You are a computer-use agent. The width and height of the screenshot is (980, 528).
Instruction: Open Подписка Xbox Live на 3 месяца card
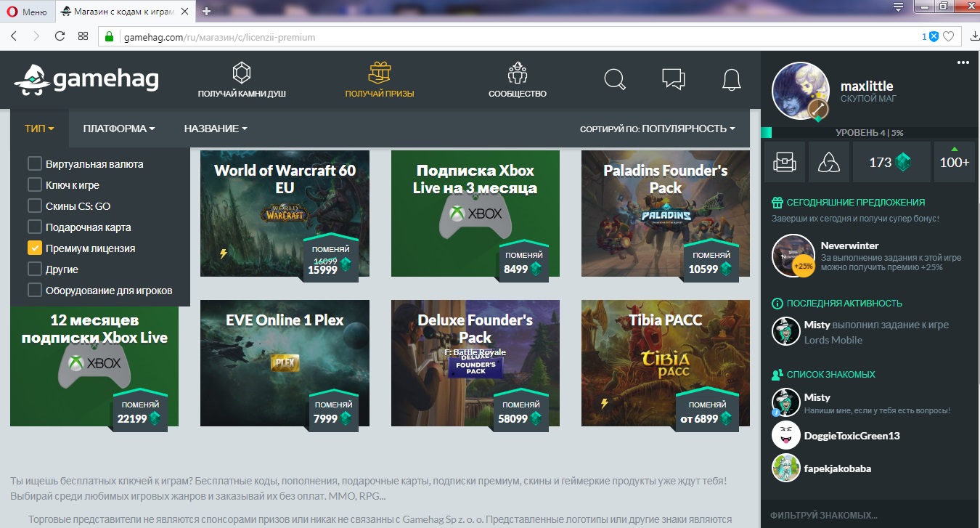[x=475, y=214]
